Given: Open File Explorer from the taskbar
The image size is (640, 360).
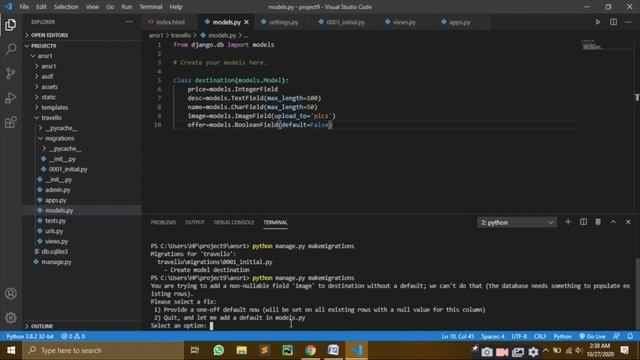Looking at the screenshot, I should tap(242, 351).
